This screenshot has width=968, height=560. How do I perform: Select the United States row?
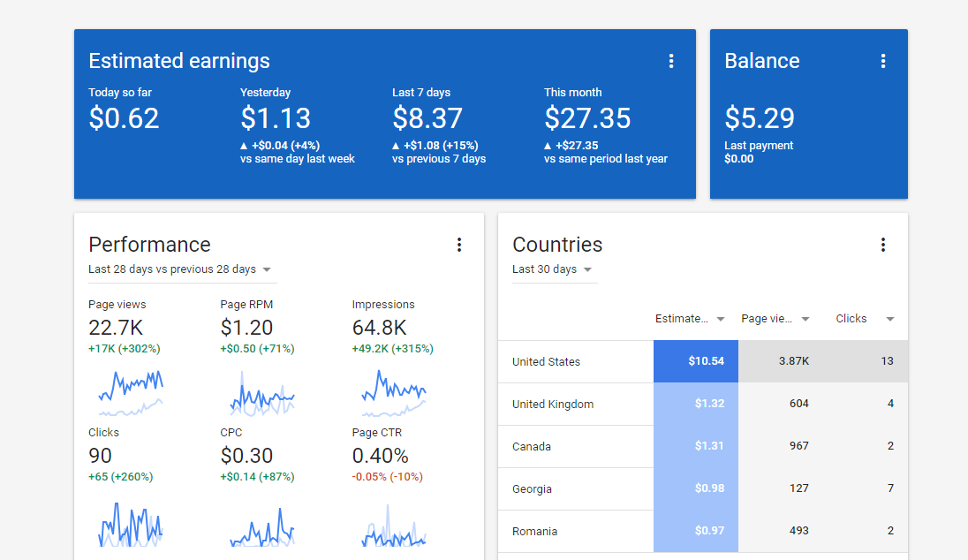click(547, 361)
